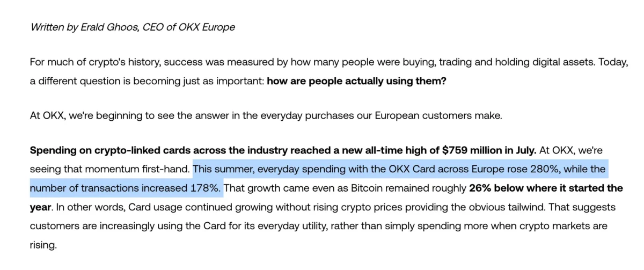Screen dimensions: 644x270
Task: Click the word 'Bitcoin'
Action: click(x=394, y=189)
